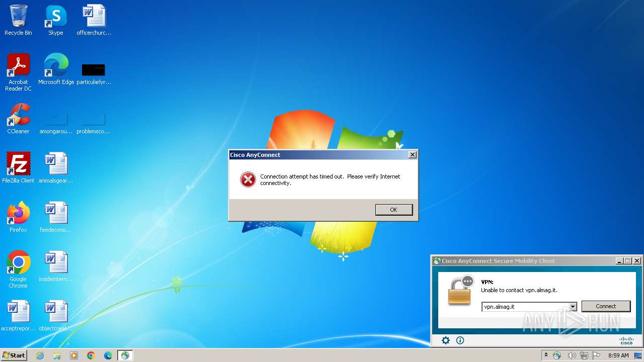Image resolution: width=644 pixels, height=362 pixels.
Task: Launch Edge from the taskbar
Action: [x=108, y=355]
